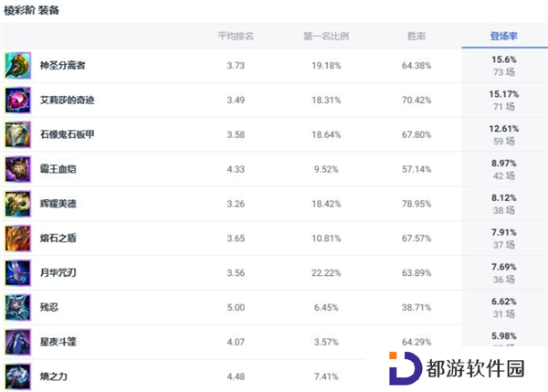Image resolution: width=548 pixels, height=392 pixels.
Task: Click the 都游软件园 watermark logo
Action: coord(457,368)
